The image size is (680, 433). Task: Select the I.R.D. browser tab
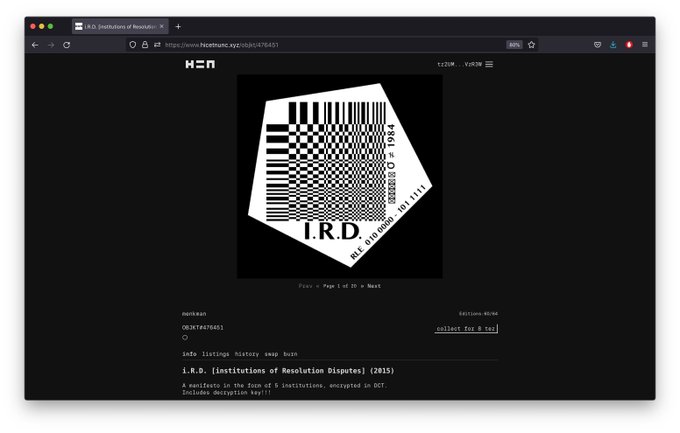click(x=120, y=26)
